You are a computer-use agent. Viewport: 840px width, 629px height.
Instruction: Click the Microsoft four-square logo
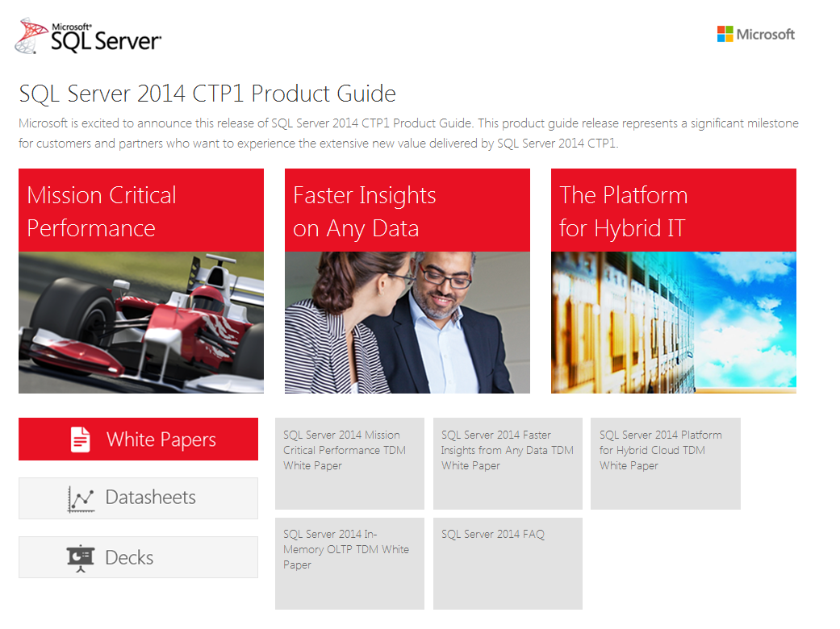(725, 34)
